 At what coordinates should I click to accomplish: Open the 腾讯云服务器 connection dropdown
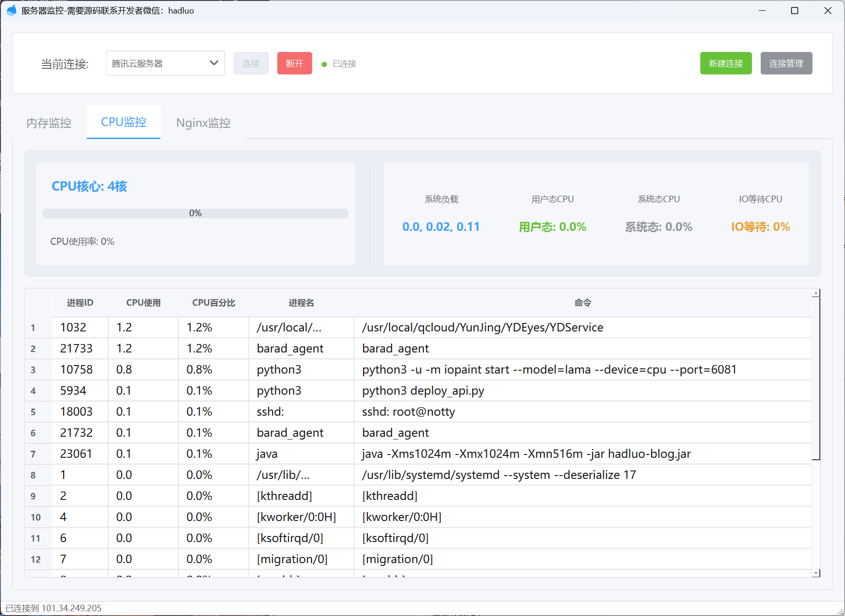click(165, 63)
